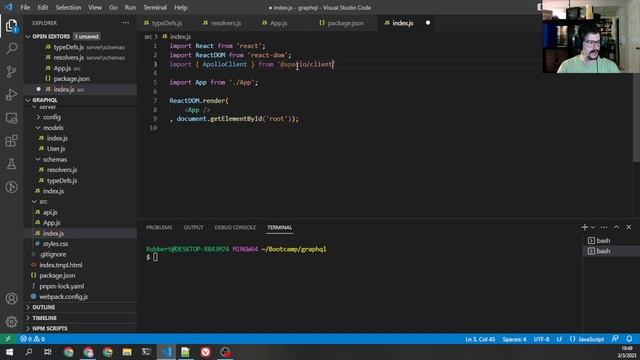Image resolution: width=640 pixels, height=360 pixels.
Task: Switch to the package.json editor tab
Action: point(345,23)
